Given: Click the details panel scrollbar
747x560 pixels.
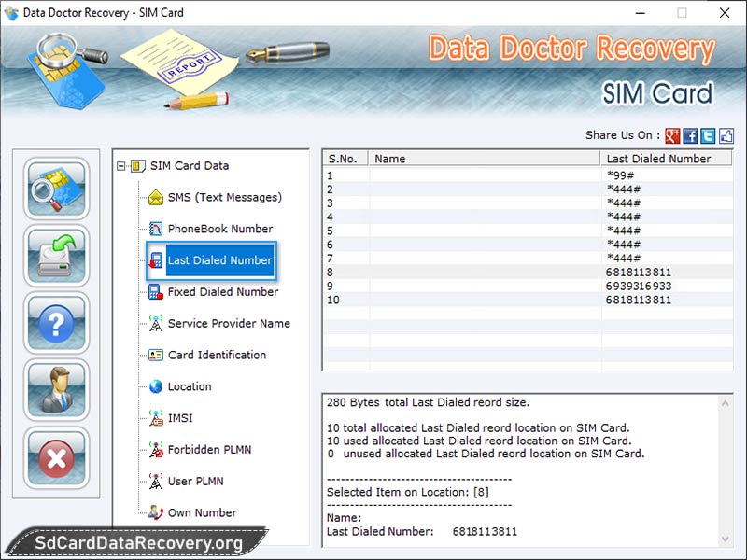Looking at the screenshot, I should 725,467.
